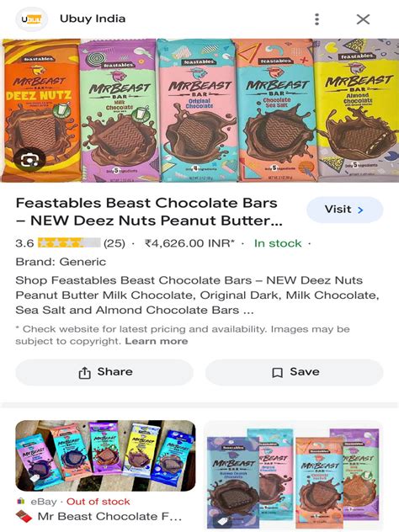399x532 pixels.
Task: Click the Save bookmark icon
Action: [x=277, y=373]
